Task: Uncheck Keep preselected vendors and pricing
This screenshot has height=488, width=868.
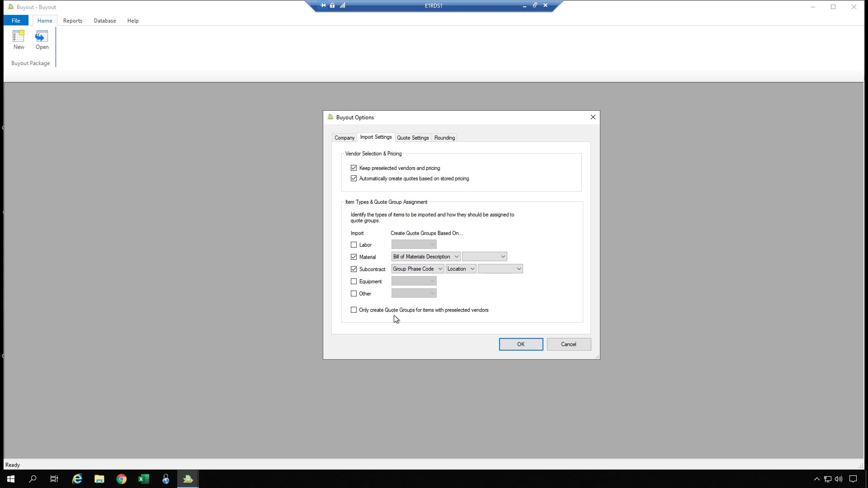Action: coord(354,168)
